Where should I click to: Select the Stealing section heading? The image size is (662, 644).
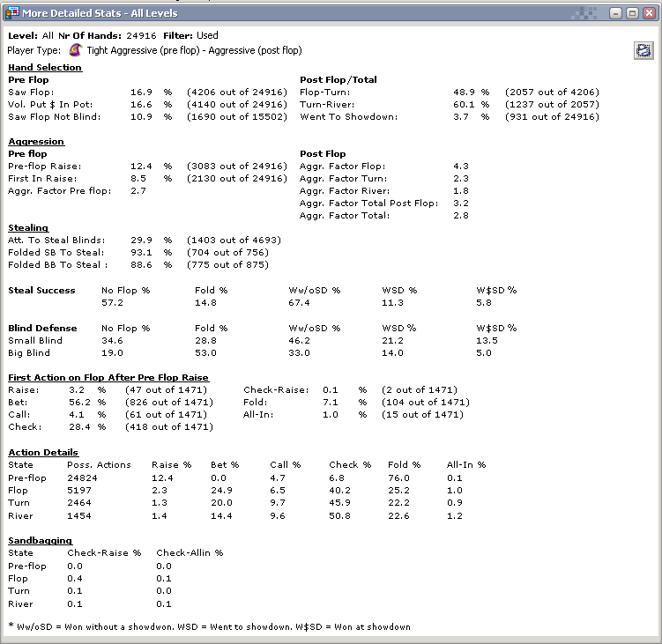[x=28, y=227]
